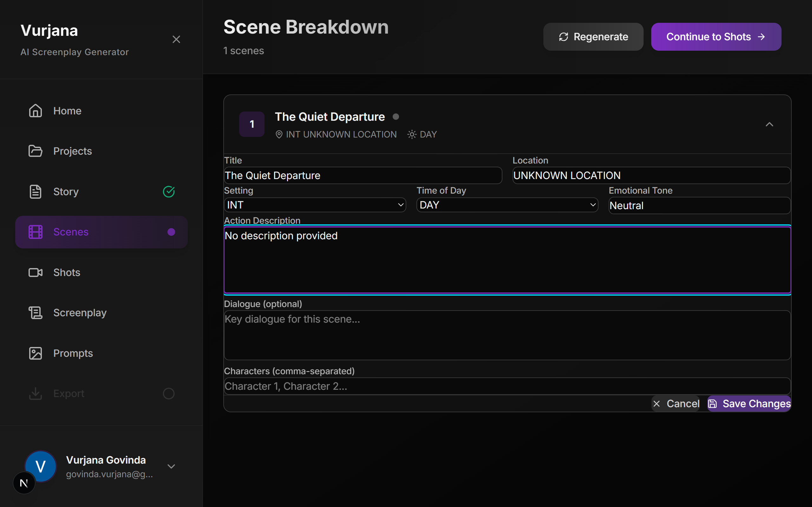Click the Shots camera icon
This screenshot has width=812, height=507.
point(35,272)
